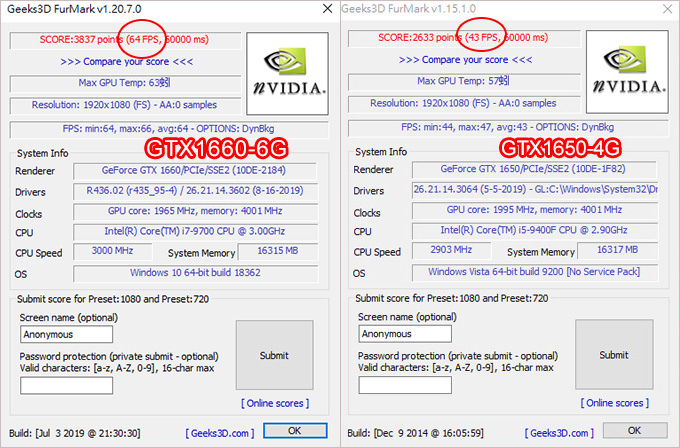The image size is (680, 448).
Task: Open Online scores link in v1.20.7.0 window
Action: pyautogui.click(x=275, y=403)
